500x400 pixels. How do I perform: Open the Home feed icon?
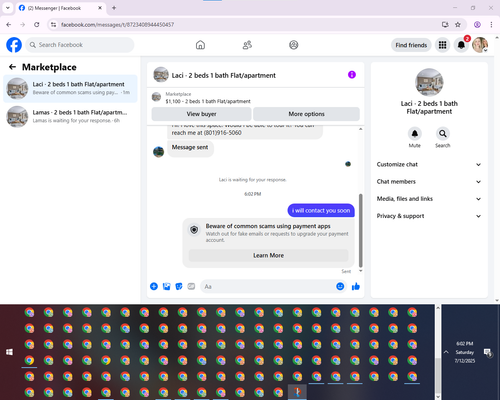pyautogui.click(x=200, y=45)
